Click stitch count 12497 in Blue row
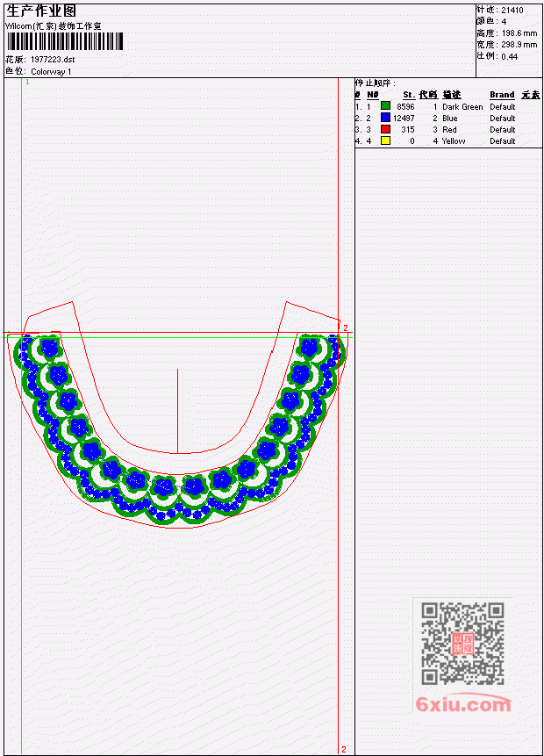544x756 pixels. [404, 119]
